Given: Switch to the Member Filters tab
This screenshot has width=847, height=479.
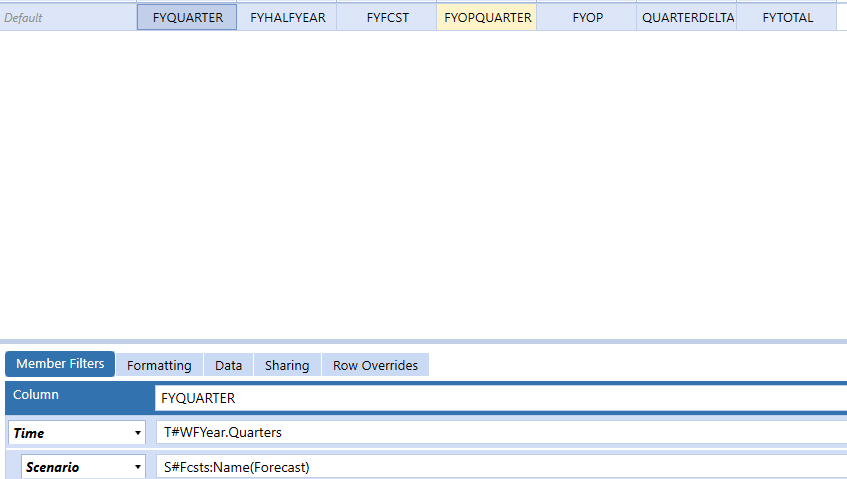Looking at the screenshot, I should (x=60, y=364).
